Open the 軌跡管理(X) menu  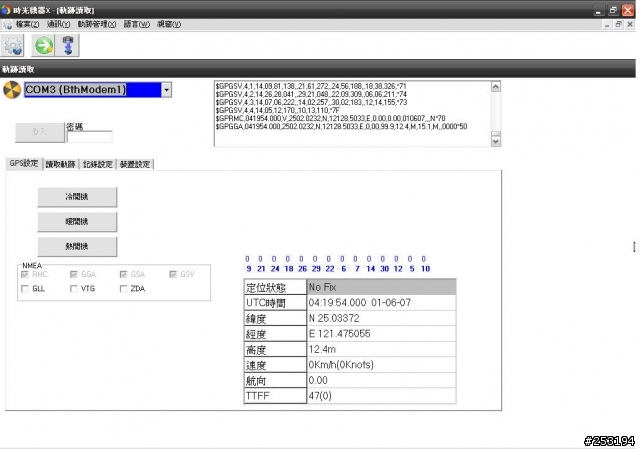tap(97, 24)
